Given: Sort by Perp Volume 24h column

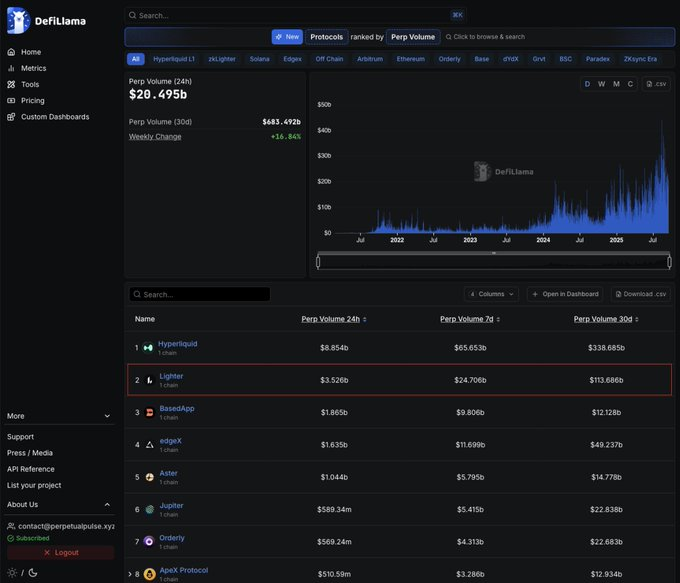Looking at the screenshot, I should point(334,319).
